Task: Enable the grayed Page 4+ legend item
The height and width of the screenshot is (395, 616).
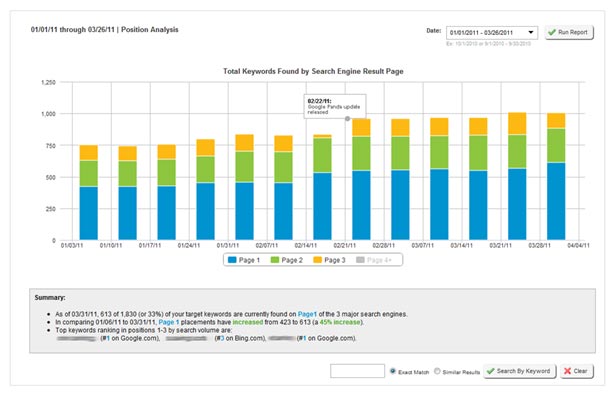Action: (x=374, y=260)
